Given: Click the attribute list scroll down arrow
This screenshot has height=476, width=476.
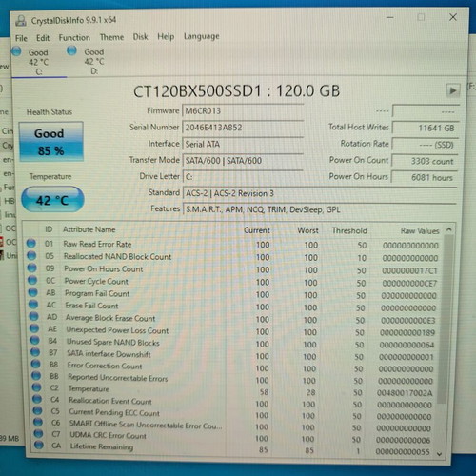Looking at the screenshot, I should tap(440, 454).
